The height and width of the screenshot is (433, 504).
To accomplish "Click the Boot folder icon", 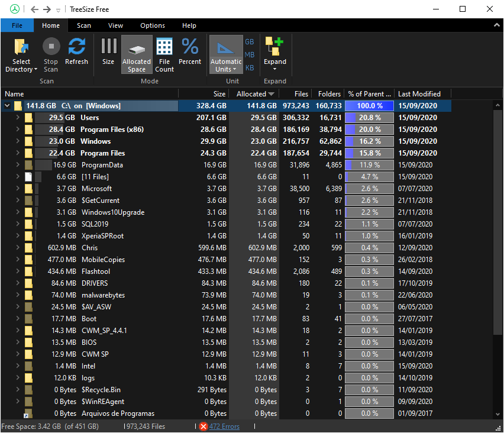I will click(28, 319).
